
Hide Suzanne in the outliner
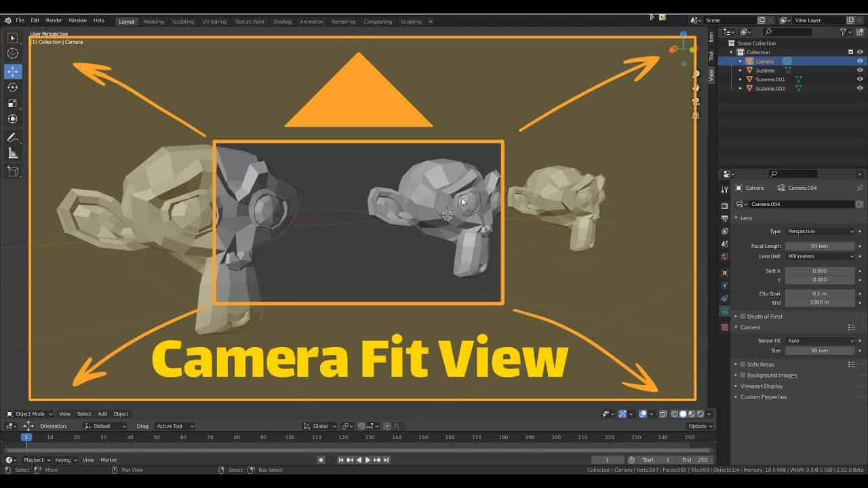[860, 70]
